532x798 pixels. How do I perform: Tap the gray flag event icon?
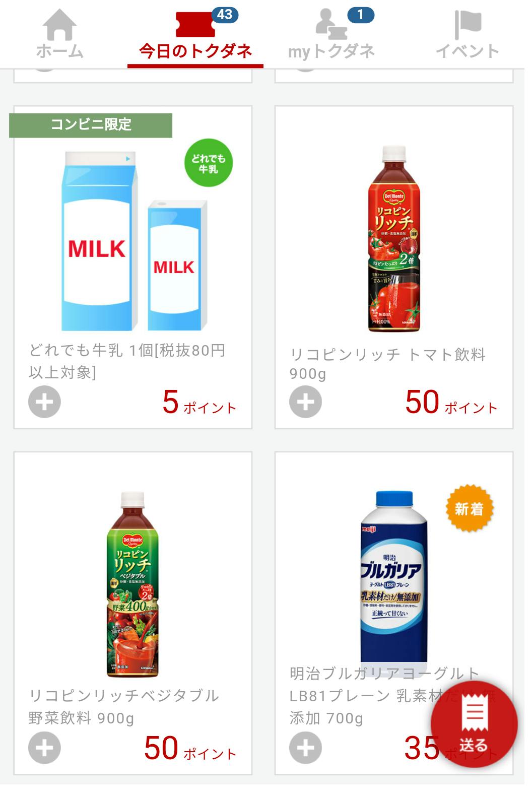pyautogui.click(x=468, y=24)
